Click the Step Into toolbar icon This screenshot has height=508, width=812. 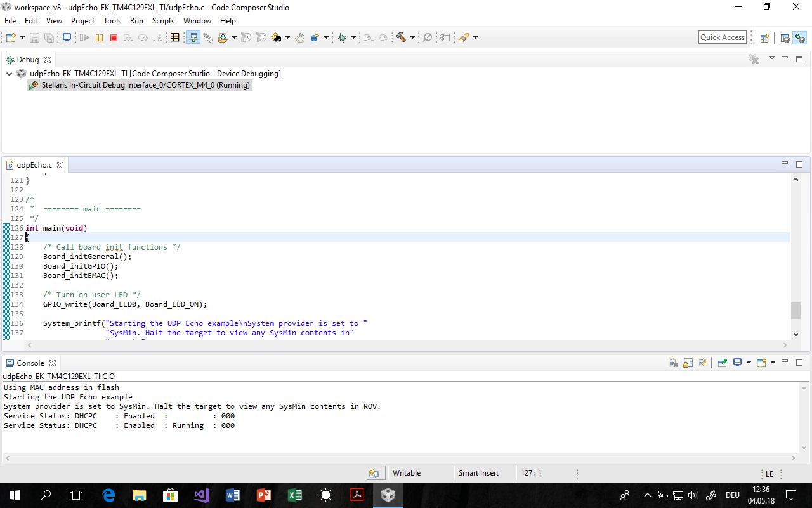tap(129, 38)
